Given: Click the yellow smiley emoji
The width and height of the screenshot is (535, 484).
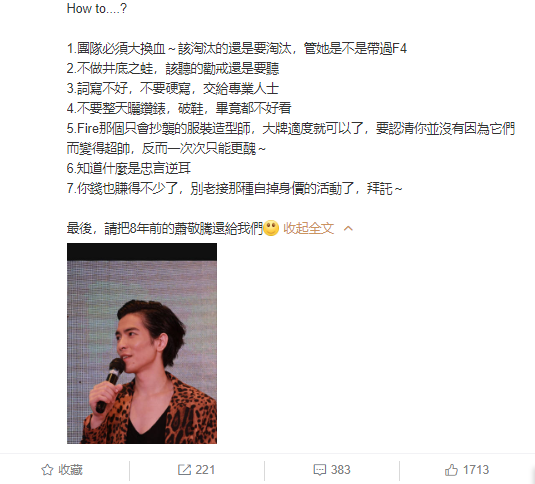Looking at the screenshot, I should [x=271, y=228].
